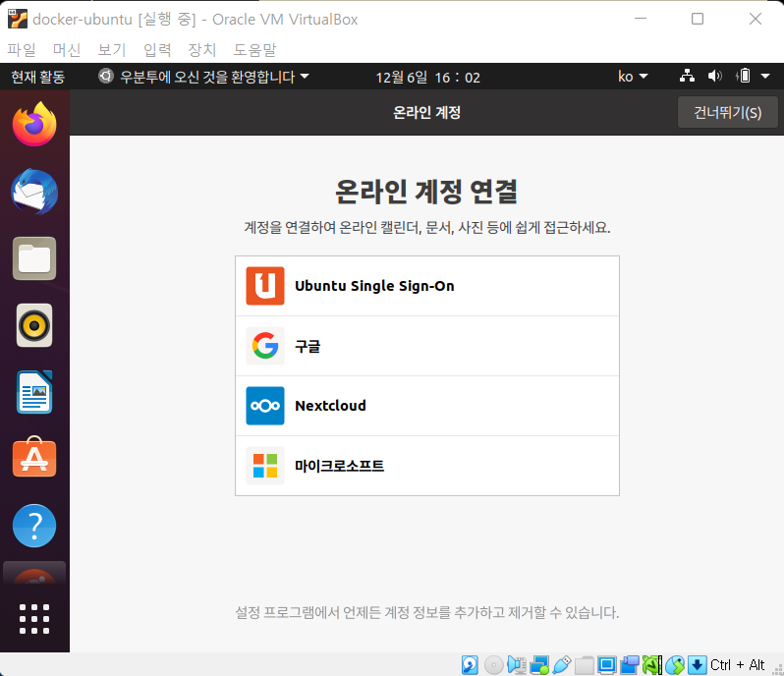Viewport: 784px width, 676px height.
Task: Click the USB devices icon in VirtualBox status bar
Action: click(x=562, y=665)
